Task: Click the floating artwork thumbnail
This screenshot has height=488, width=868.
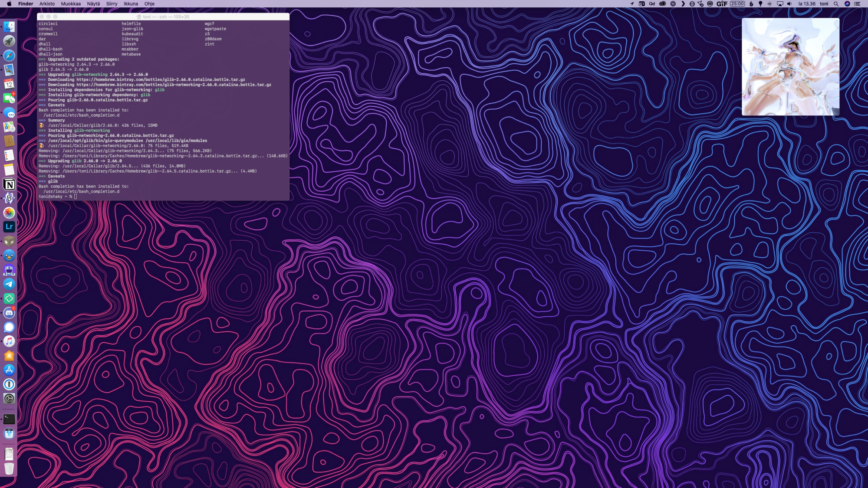Action: point(790,67)
